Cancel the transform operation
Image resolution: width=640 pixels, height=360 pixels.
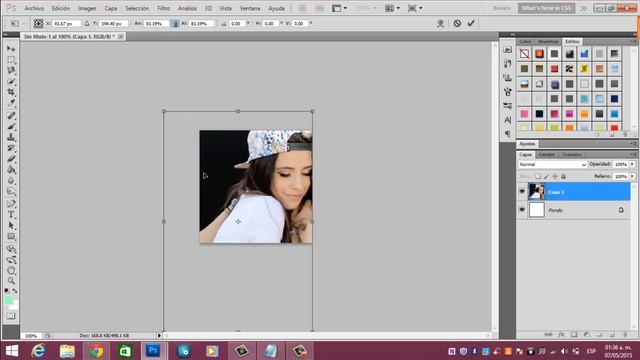457,23
